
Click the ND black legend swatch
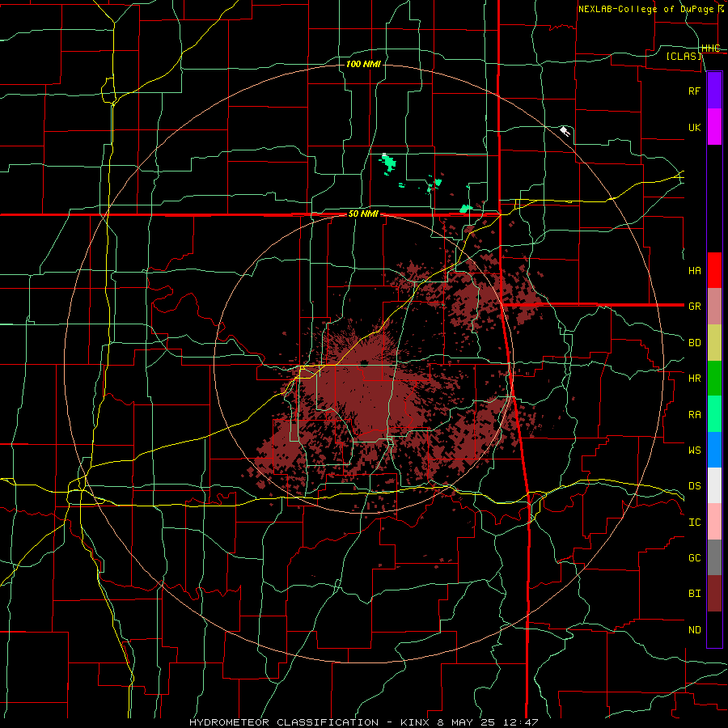pos(714,629)
